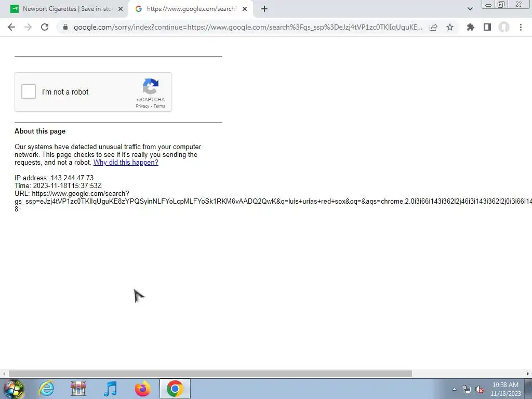Open the Chrome profile avatar
Image resolution: width=532 pixels, height=399 pixels.
(504, 27)
